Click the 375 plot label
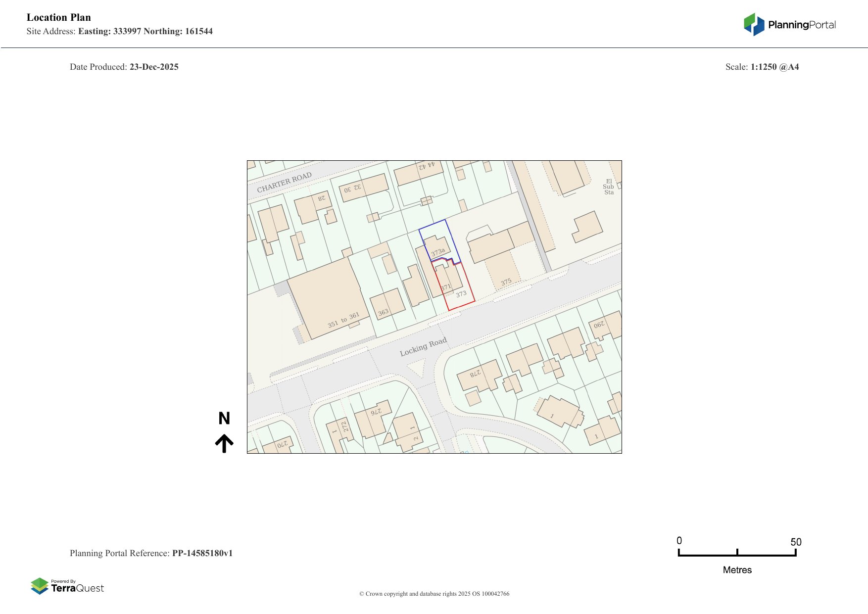The height and width of the screenshot is (614, 868). click(x=506, y=283)
